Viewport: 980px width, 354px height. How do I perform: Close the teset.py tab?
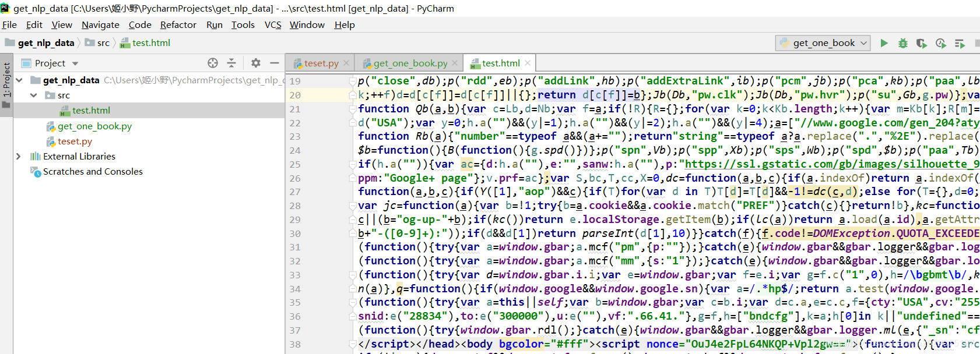[x=346, y=63]
